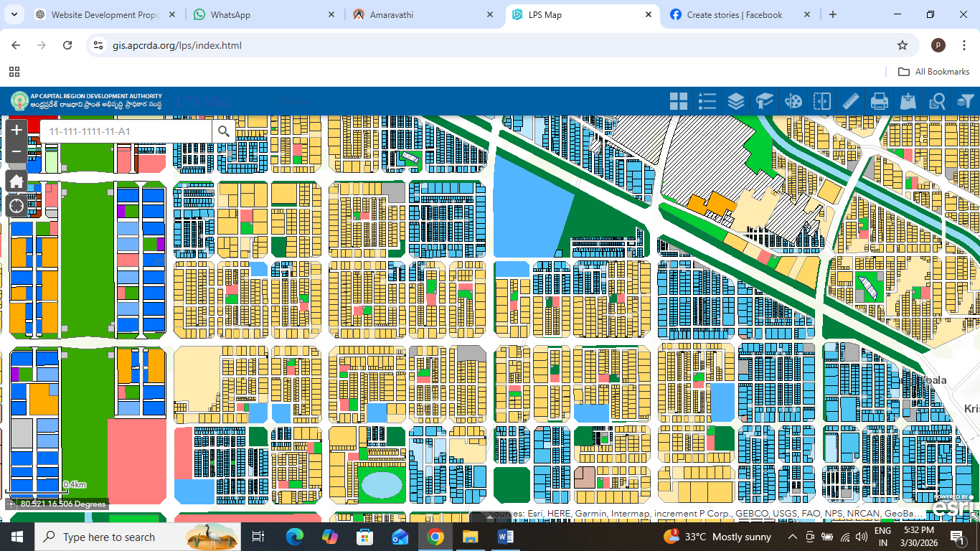Open the print map tool

880,101
